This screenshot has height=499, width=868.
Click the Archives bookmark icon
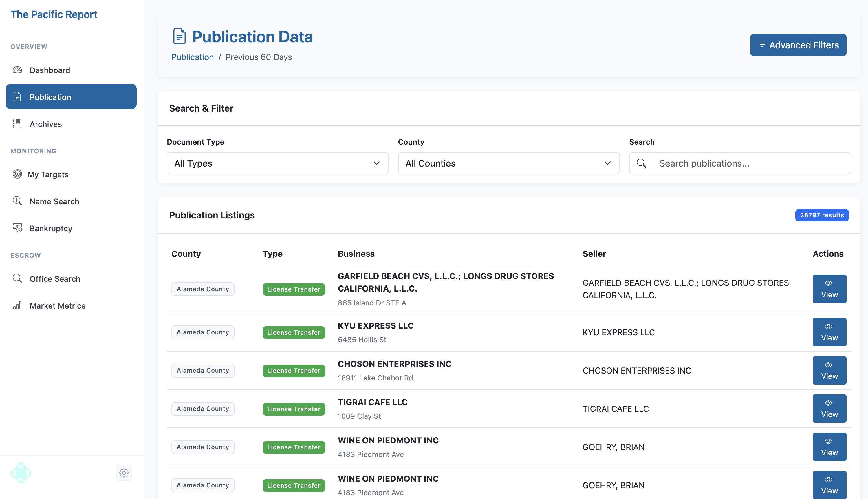point(17,124)
